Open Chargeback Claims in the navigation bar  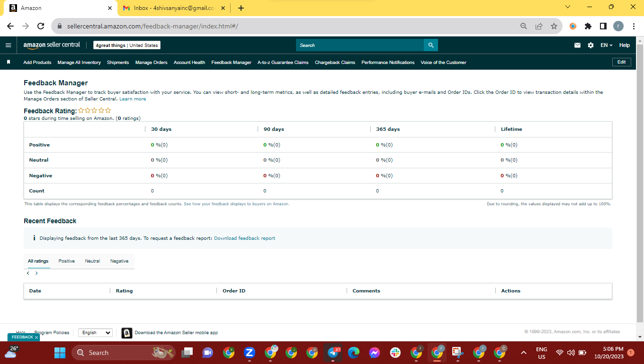coord(335,63)
